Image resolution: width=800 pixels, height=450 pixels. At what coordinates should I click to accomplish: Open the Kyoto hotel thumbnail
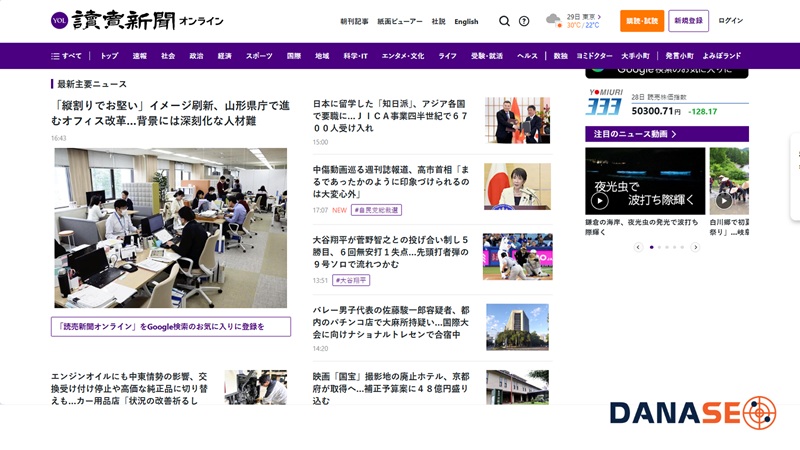pos(517,387)
